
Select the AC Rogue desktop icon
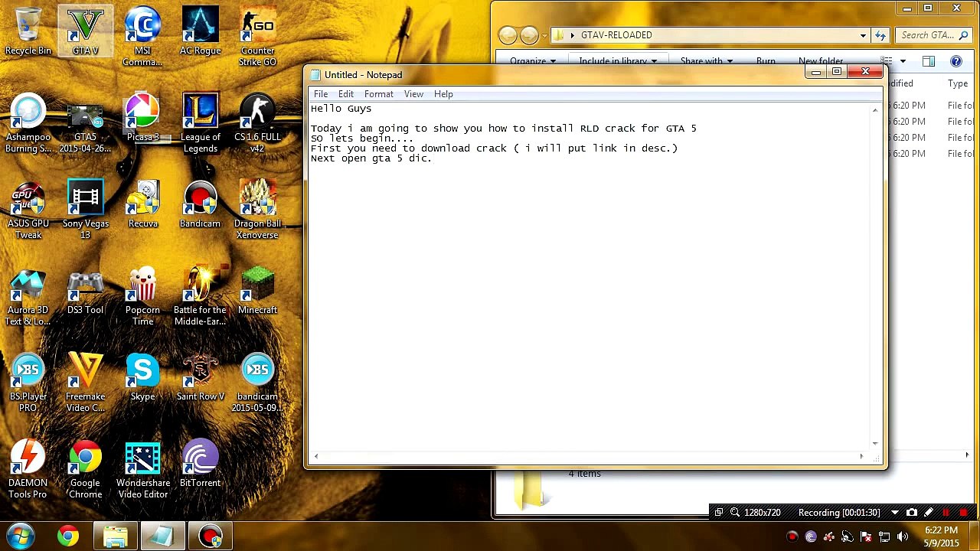(x=200, y=32)
